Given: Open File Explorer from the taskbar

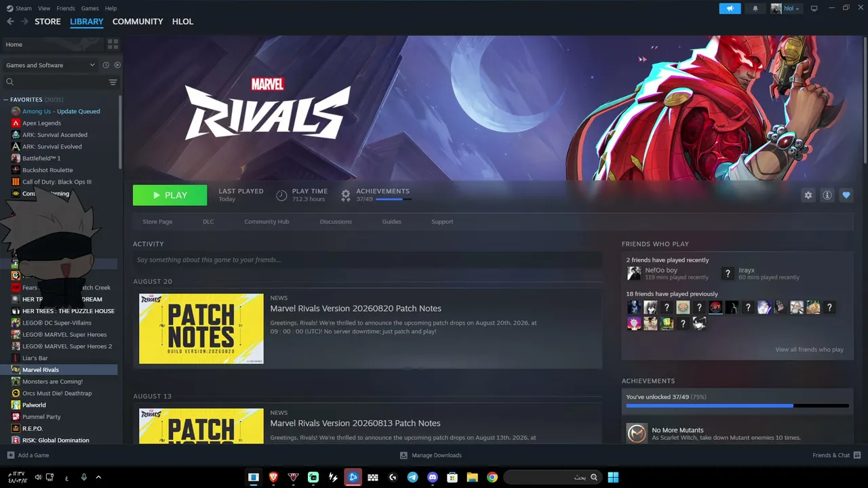Looking at the screenshot, I should [x=472, y=477].
